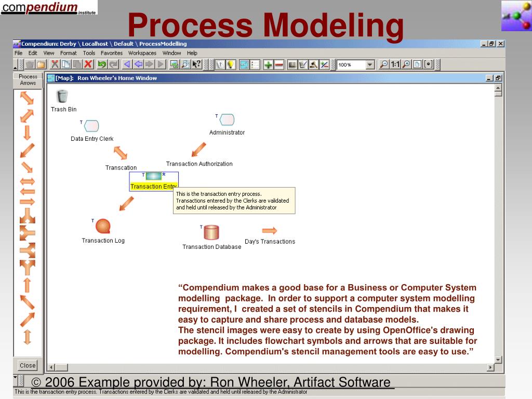Viewport: 532px width, 399px height.
Task: Click the Zoom In magnifier icon
Action: coord(406,64)
